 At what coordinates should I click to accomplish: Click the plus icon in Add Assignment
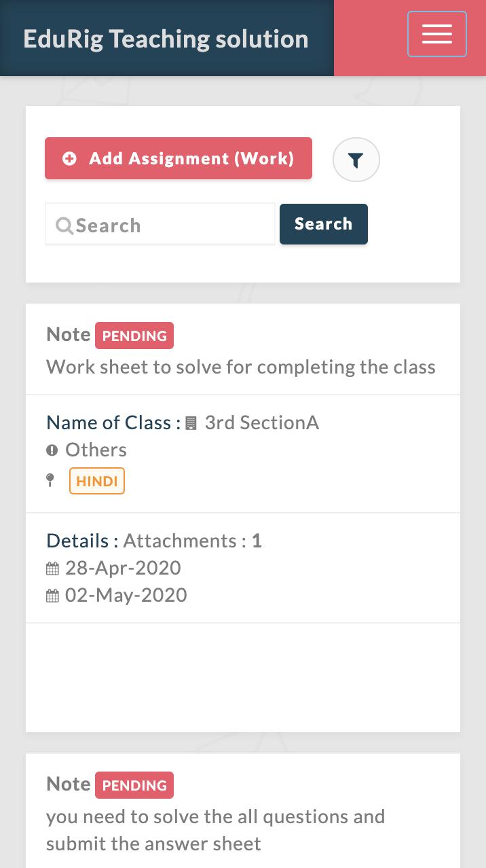pyautogui.click(x=69, y=158)
